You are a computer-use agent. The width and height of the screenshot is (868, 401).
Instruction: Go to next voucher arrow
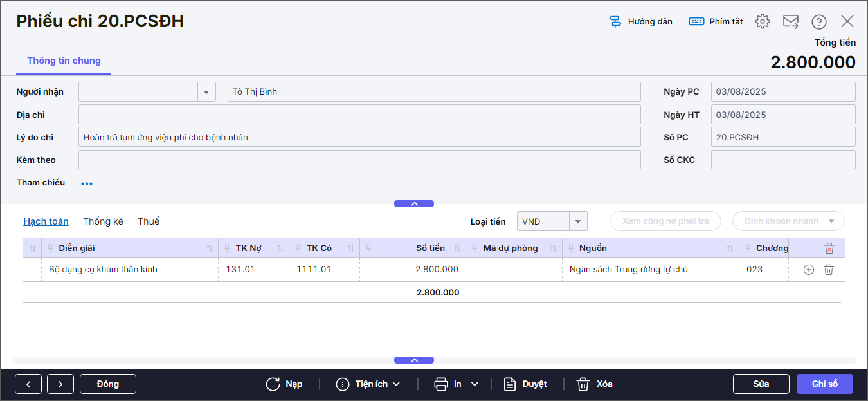(60, 384)
